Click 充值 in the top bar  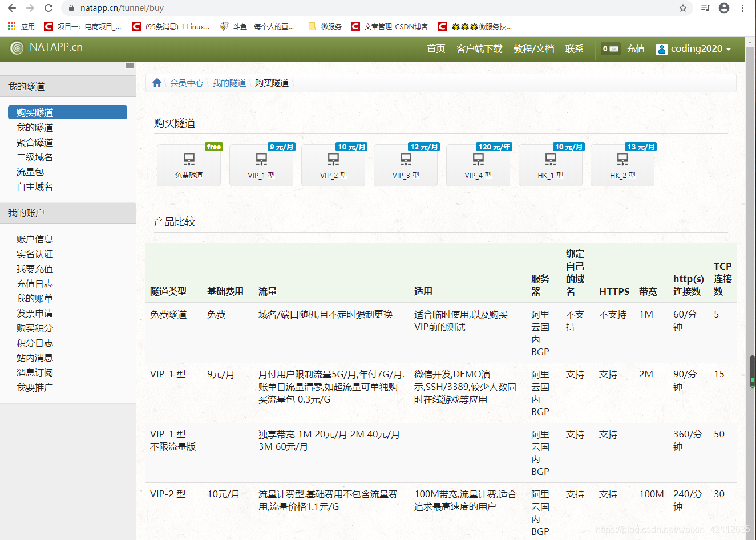coord(636,49)
